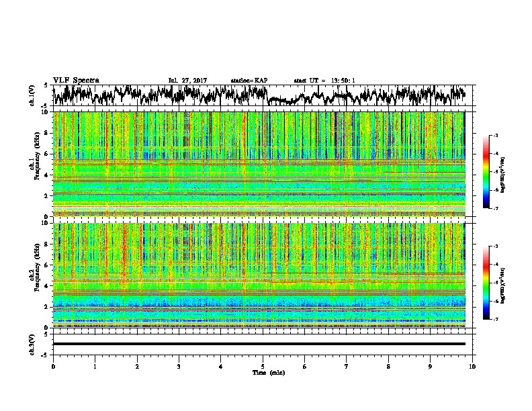Click time axis tick label "7" at bottom
Image resolution: width=532 pixels, height=411 pixels.
coord(347,366)
